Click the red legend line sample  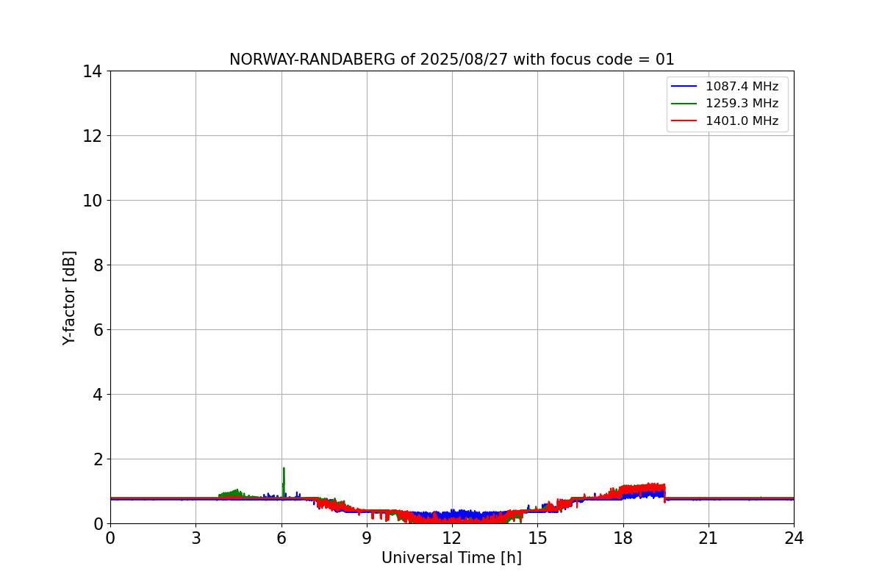coord(684,122)
